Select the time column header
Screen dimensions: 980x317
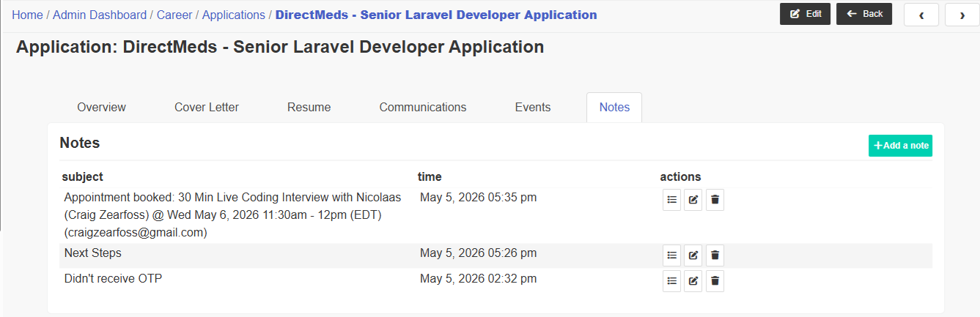point(430,176)
